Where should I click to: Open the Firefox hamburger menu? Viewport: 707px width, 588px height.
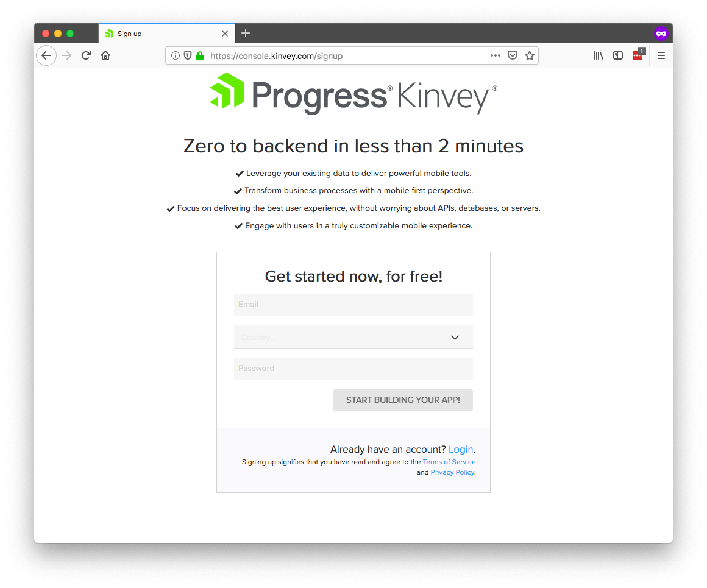pyautogui.click(x=661, y=55)
